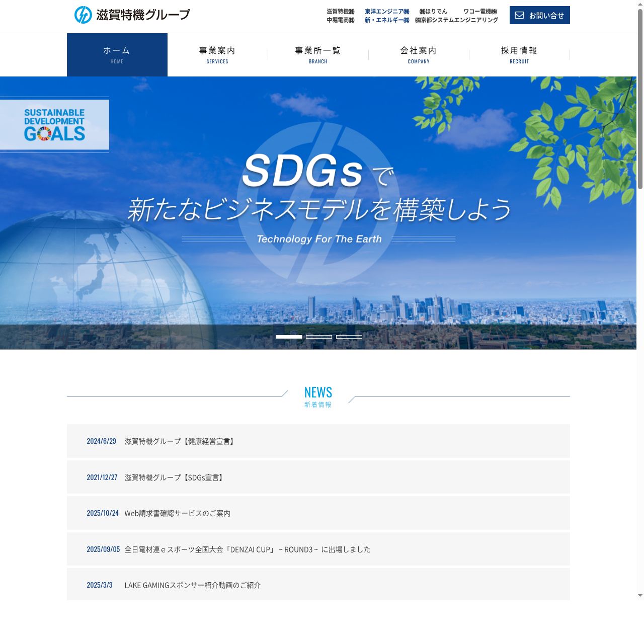
Task: Jump to the third slide indicator
Action: click(349, 337)
